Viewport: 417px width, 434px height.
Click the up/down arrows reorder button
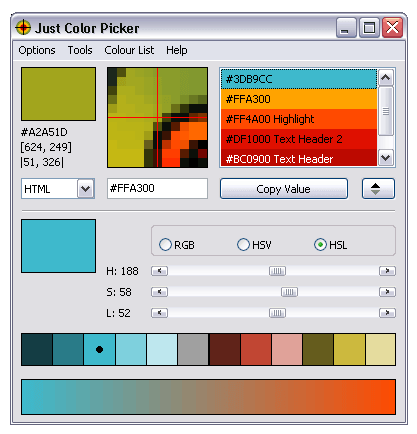[378, 189]
